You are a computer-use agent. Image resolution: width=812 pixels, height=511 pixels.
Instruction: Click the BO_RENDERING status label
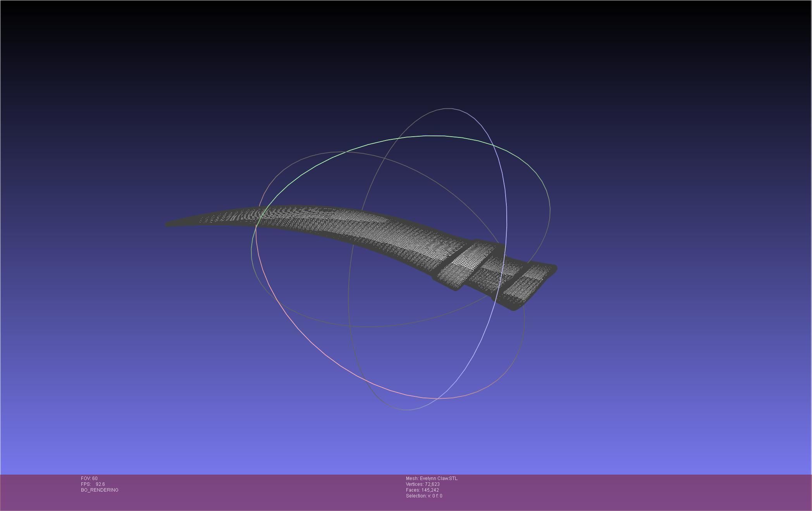click(x=100, y=490)
